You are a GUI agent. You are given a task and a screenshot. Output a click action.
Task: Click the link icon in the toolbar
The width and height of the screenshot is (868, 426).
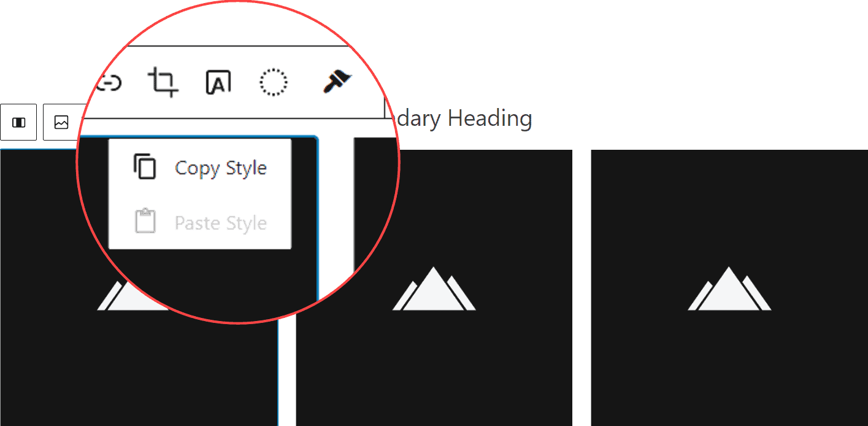[x=110, y=82]
